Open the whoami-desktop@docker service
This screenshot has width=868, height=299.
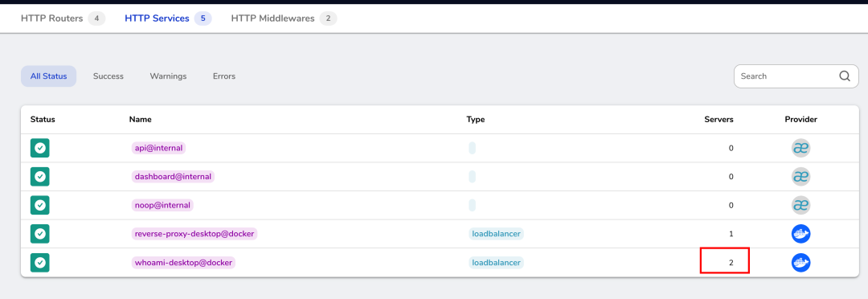pyautogui.click(x=183, y=263)
